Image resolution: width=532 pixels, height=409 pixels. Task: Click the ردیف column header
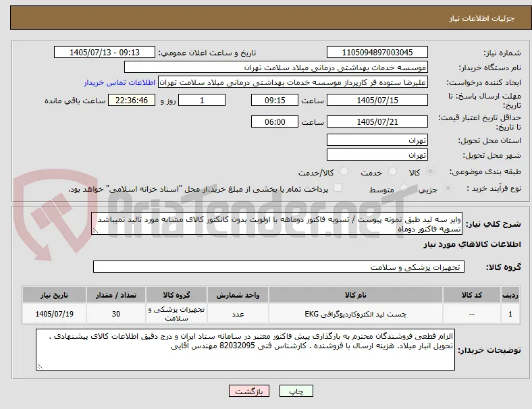click(510, 295)
